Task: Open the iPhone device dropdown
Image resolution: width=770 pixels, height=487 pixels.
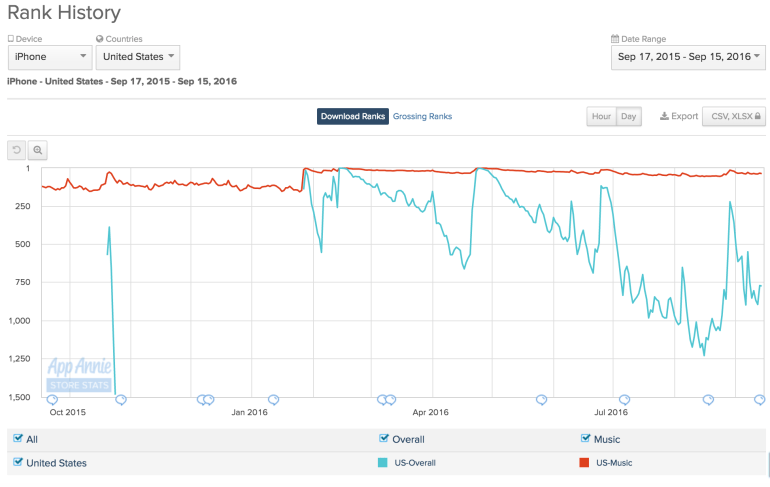Action: 50,57
